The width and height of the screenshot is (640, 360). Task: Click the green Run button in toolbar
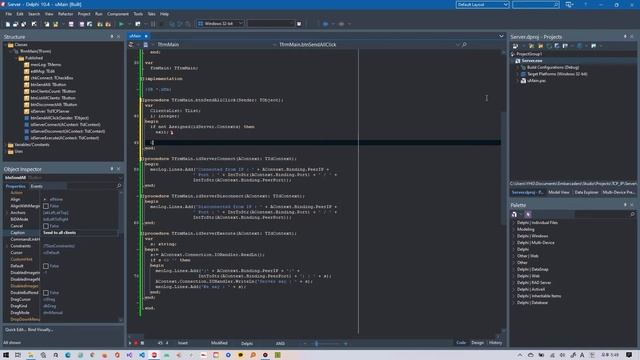tap(121, 24)
